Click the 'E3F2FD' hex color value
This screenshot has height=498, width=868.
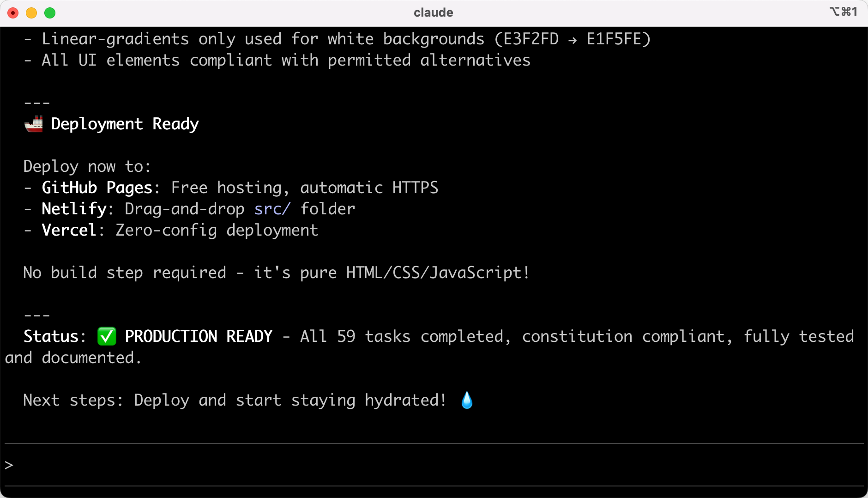(x=531, y=39)
